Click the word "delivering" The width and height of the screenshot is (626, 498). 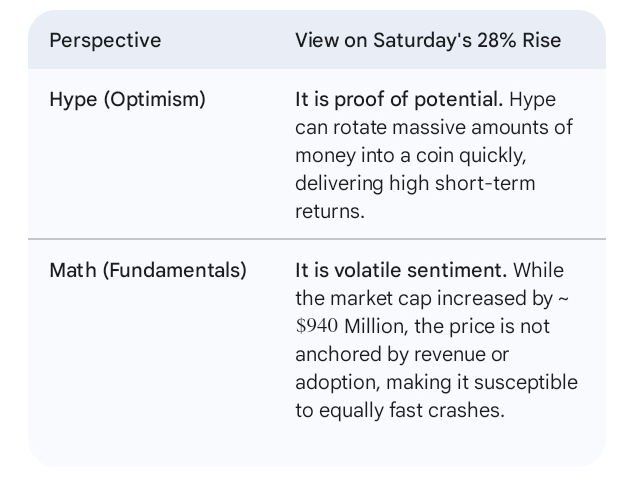click(337, 184)
